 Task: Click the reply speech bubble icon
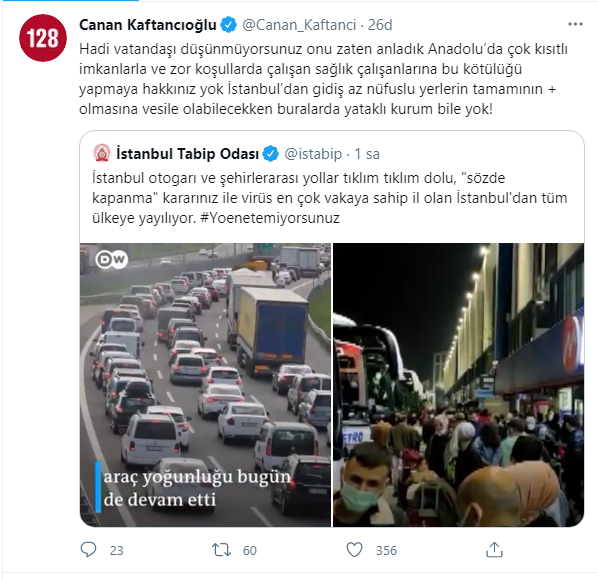[88, 550]
